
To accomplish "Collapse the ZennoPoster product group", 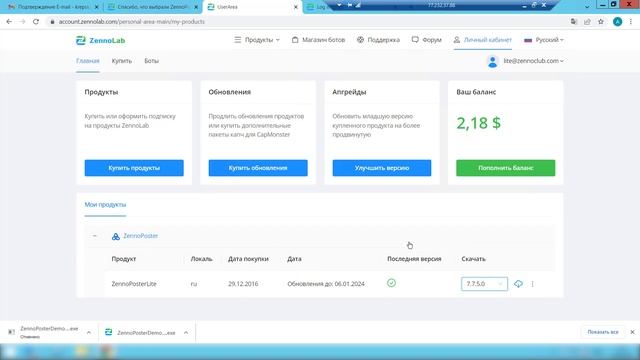I will 95,236.
